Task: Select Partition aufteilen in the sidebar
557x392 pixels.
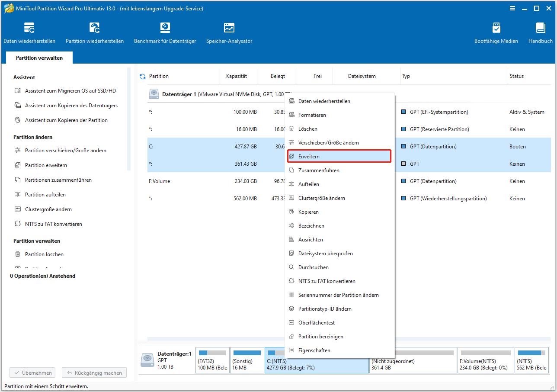Action: (x=45, y=194)
